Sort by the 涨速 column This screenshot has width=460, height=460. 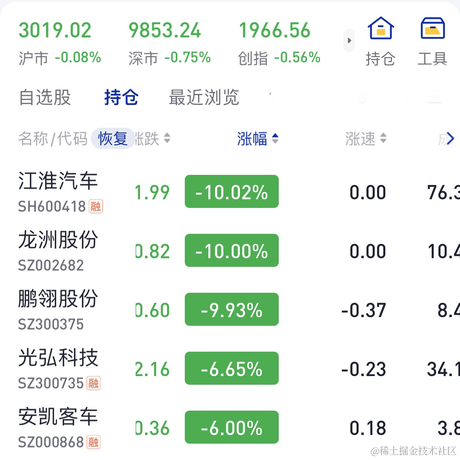(x=366, y=138)
